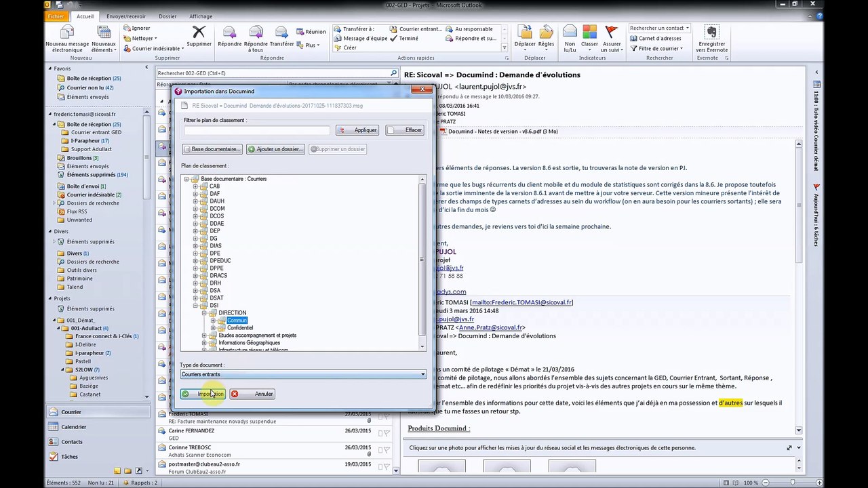868x488 pixels.
Task: Click the Assurer un suivi flag icon
Action: pos(611,32)
